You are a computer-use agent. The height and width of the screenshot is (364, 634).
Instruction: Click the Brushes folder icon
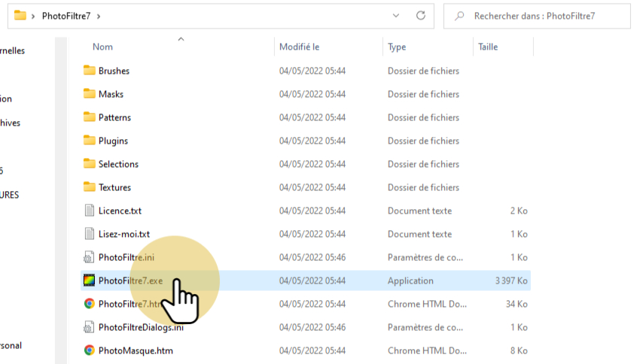(90, 70)
